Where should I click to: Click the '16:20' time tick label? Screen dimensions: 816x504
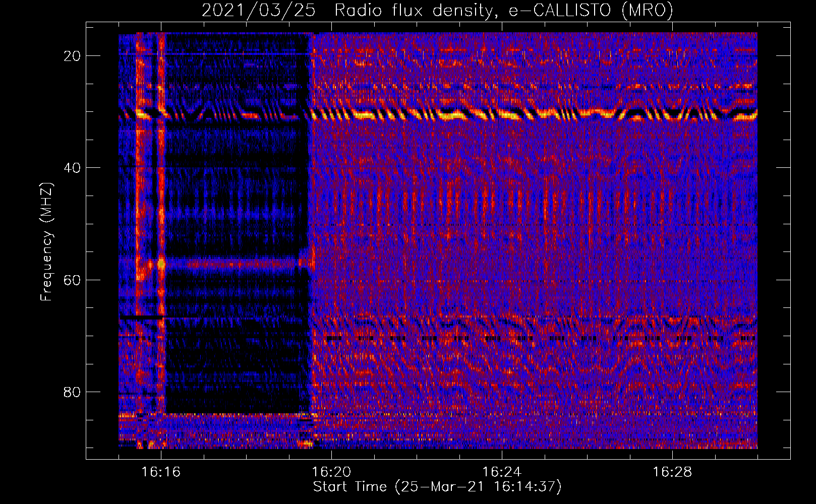point(331,472)
